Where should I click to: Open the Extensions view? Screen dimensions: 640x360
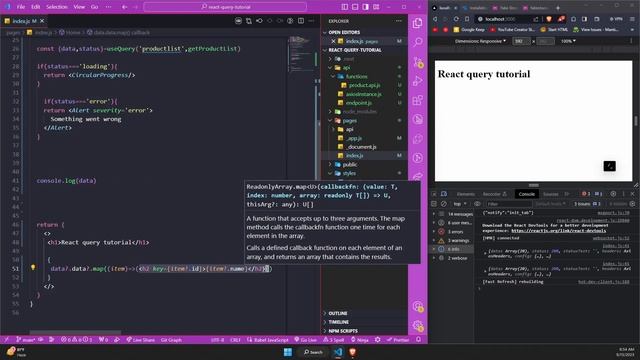pos(418,100)
